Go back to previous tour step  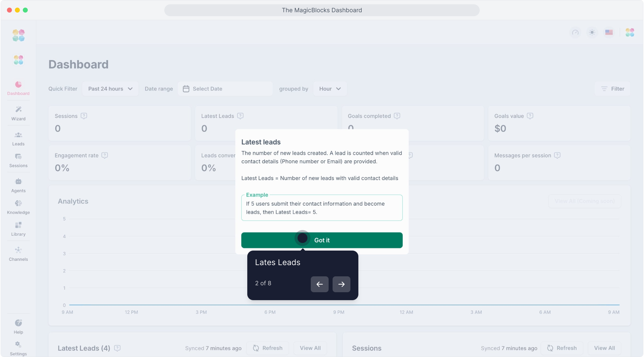(319, 284)
